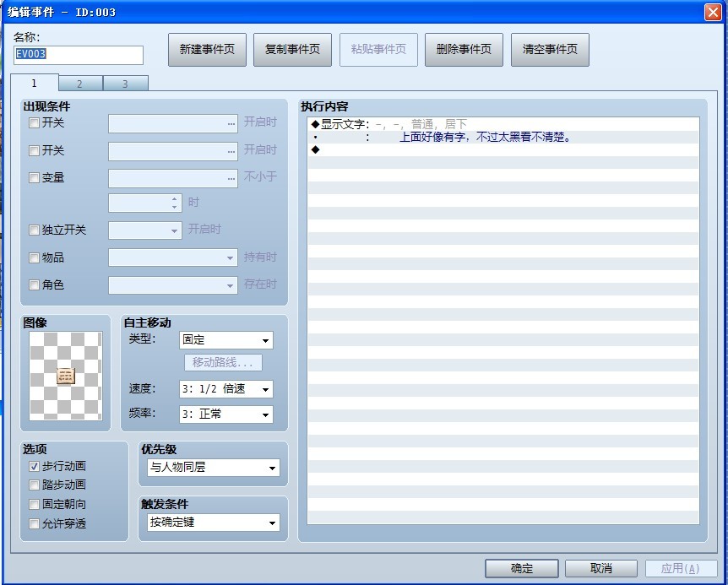
Task: Click the first 开关 selection field
Action: (x=173, y=124)
